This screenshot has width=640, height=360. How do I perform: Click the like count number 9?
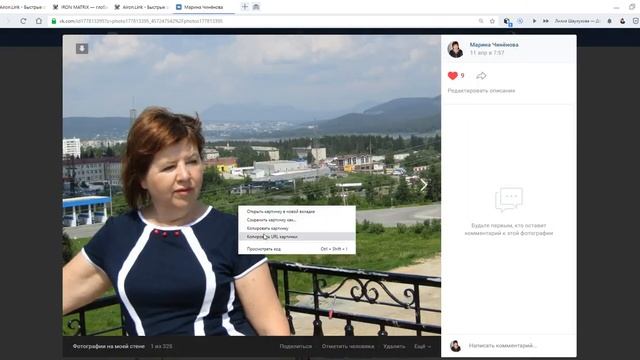(462, 76)
